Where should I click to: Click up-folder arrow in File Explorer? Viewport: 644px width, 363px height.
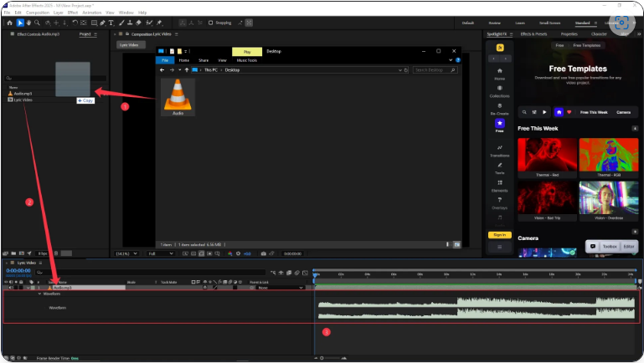click(x=187, y=70)
